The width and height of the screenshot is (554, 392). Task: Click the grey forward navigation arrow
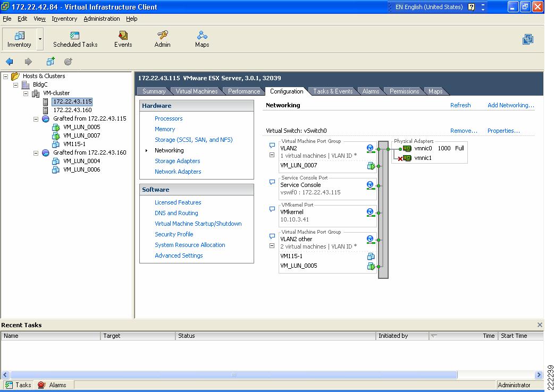tap(28, 62)
